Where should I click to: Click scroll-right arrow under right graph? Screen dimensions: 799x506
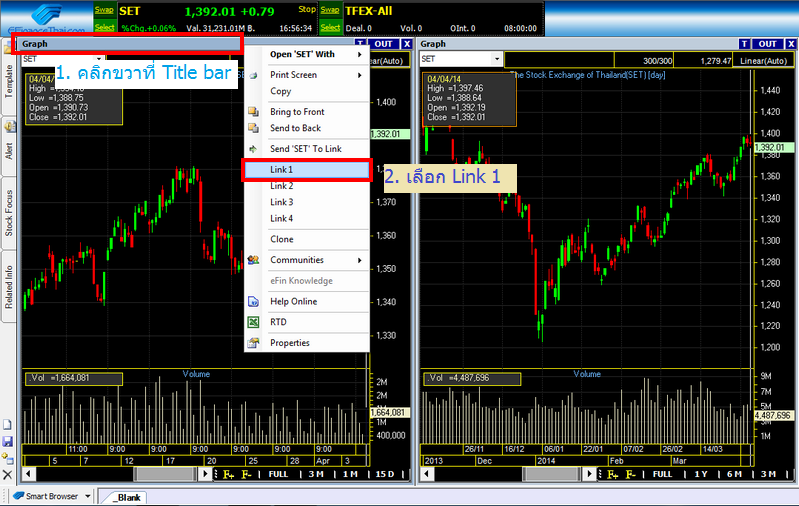pos(590,474)
